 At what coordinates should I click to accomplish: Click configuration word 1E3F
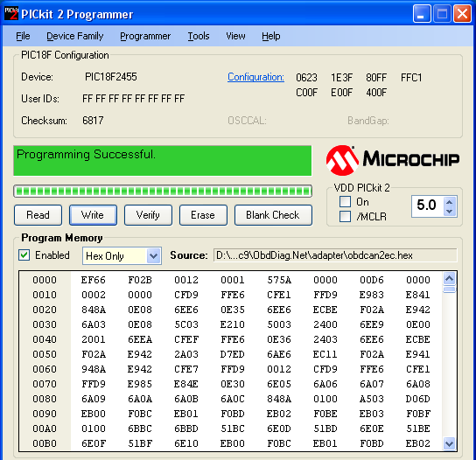tap(341, 78)
